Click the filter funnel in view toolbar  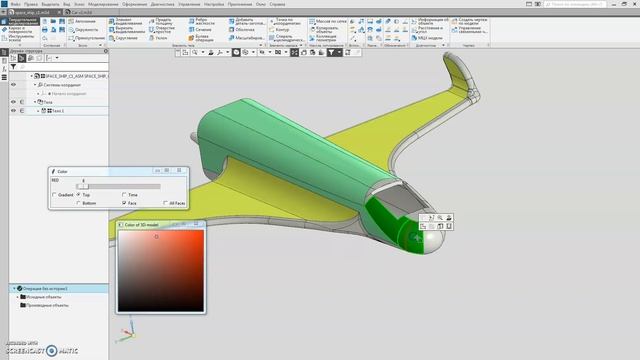[331, 53]
